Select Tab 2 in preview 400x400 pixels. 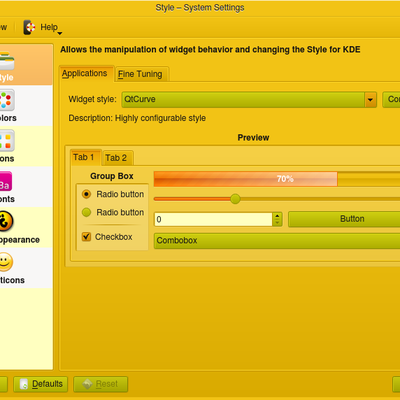click(x=117, y=158)
